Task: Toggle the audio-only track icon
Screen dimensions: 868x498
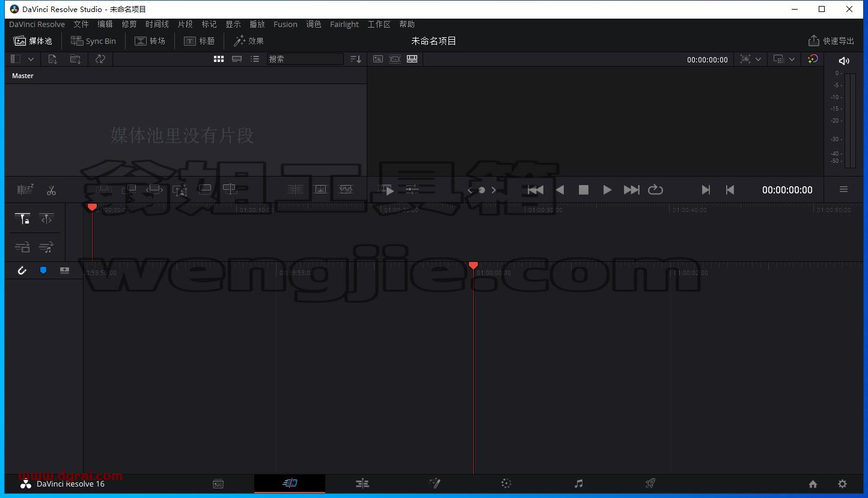Action: click(x=46, y=247)
